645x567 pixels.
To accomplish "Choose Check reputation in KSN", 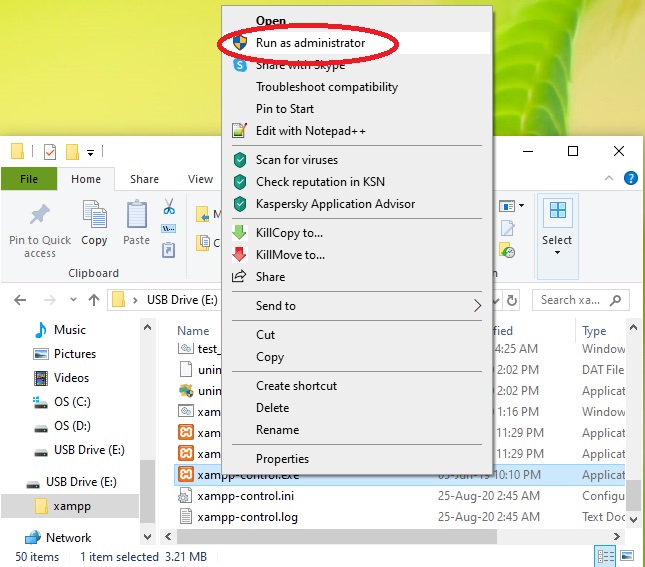I will pos(320,182).
